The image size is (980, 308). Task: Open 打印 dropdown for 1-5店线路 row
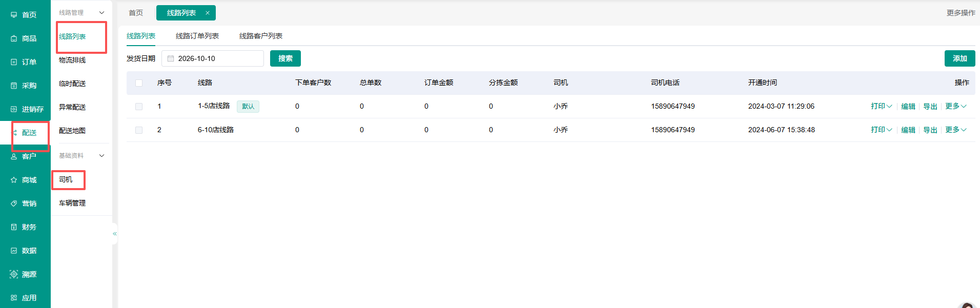coord(882,106)
